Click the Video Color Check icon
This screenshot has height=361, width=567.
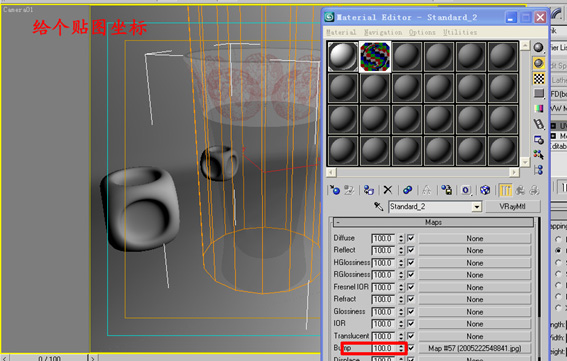[x=538, y=109]
